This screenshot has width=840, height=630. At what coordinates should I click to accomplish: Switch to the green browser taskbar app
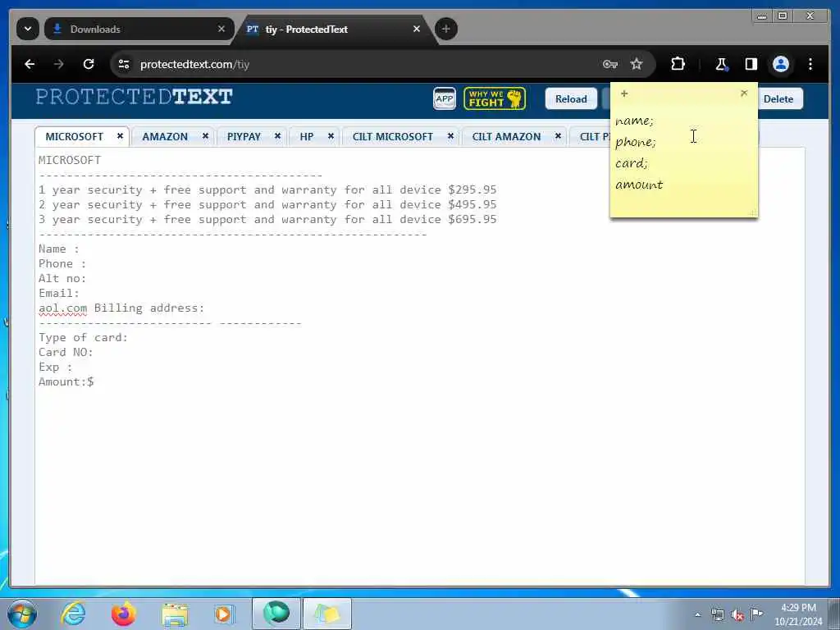tap(276, 614)
